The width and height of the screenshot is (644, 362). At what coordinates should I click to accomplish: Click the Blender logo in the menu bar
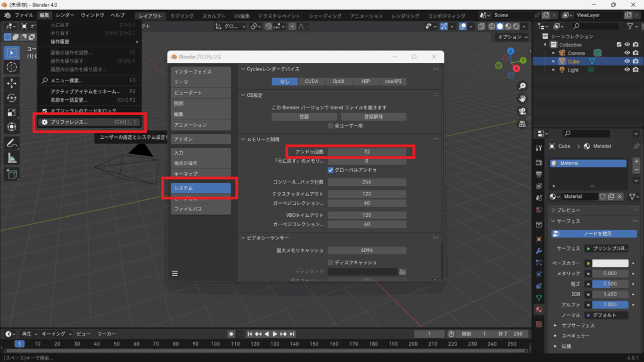[x=8, y=15]
